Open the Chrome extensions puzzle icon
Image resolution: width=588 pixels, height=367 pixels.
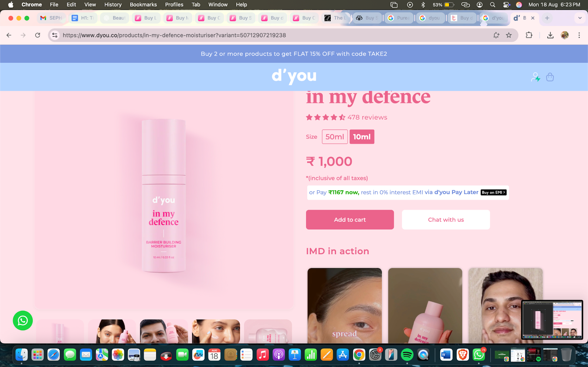click(529, 35)
